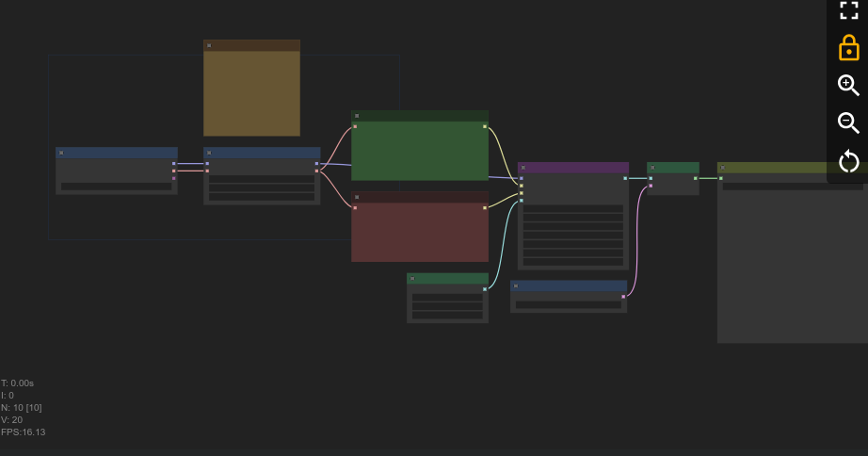Collapse the leftmost blue node via its title dot
The height and width of the screenshot is (456, 868).
[x=61, y=153]
